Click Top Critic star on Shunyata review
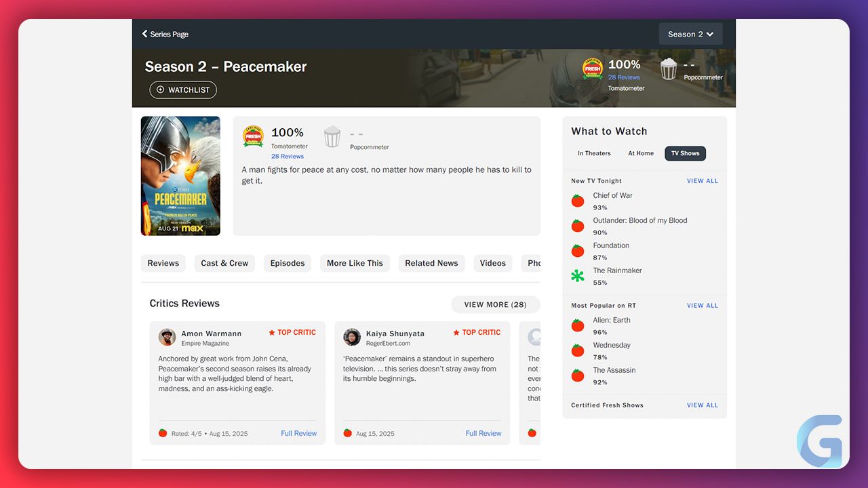Image resolution: width=868 pixels, height=488 pixels. (x=456, y=332)
